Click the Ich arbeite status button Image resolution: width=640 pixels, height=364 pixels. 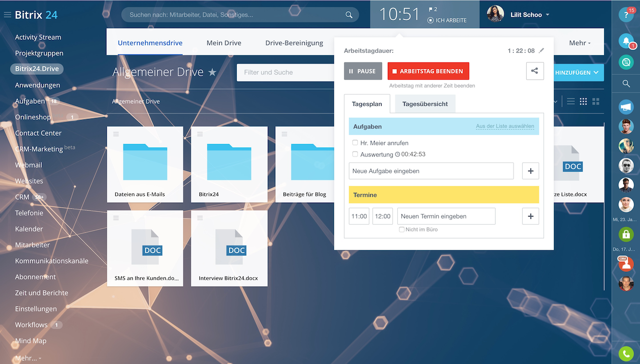tap(447, 21)
